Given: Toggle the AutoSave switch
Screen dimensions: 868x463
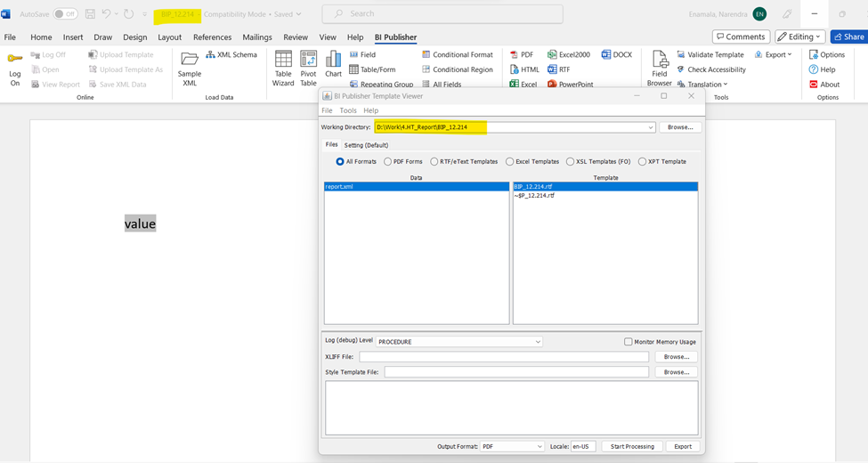Looking at the screenshot, I should click(65, 14).
